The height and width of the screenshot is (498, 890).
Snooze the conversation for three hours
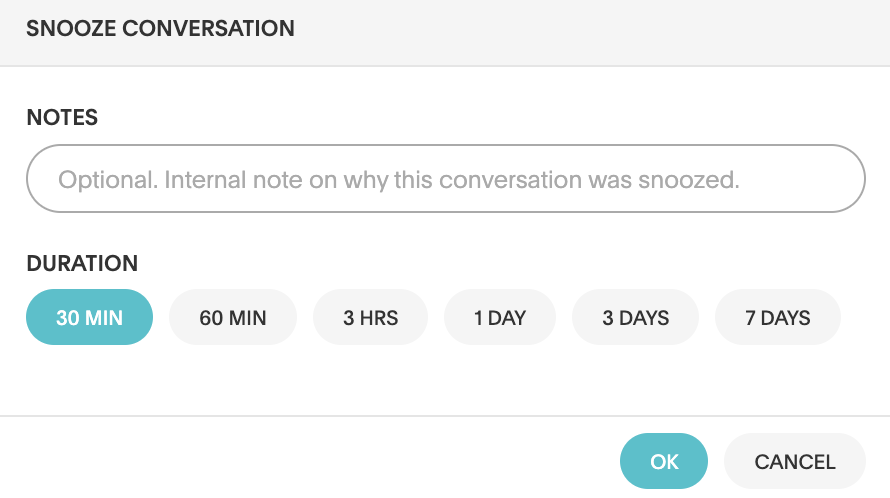(370, 318)
